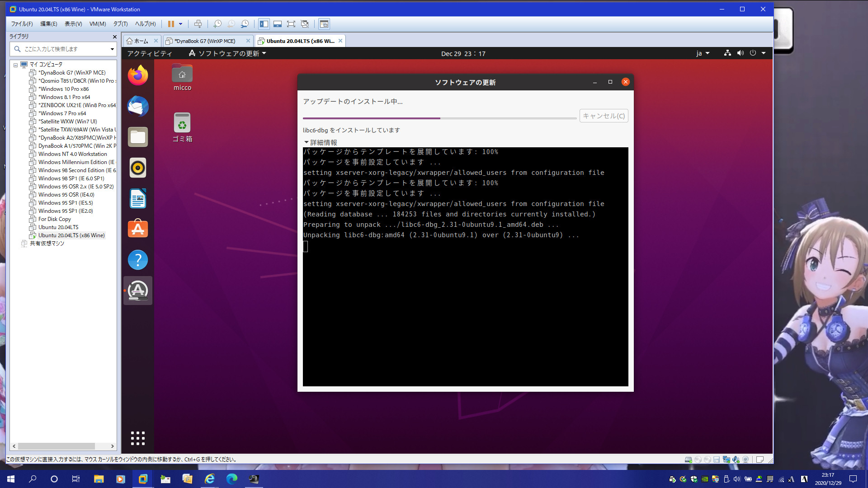Screen dimensions: 868x488
Task: Open Windows notification center
Action: point(853,479)
